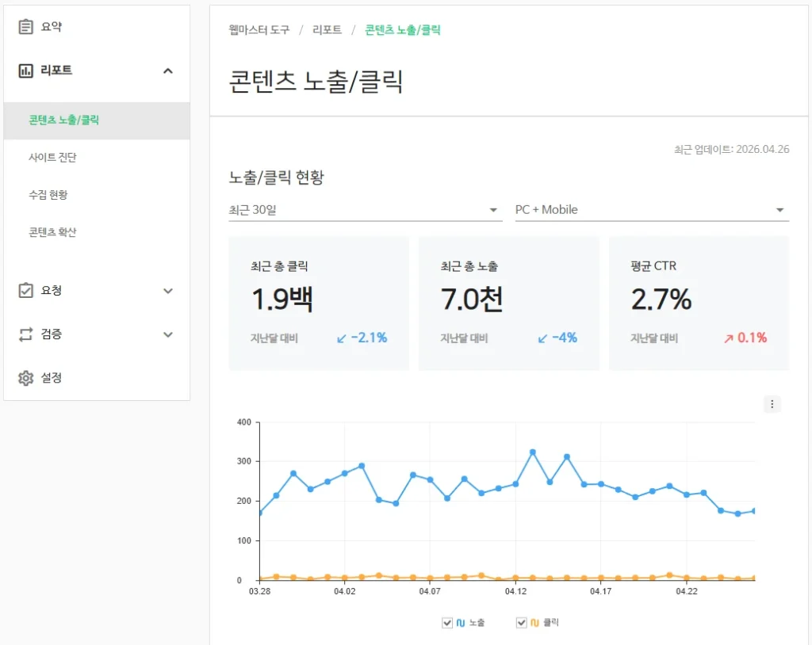Click the red up arrow beside 0.1%
The image size is (812, 645).
[x=728, y=338]
